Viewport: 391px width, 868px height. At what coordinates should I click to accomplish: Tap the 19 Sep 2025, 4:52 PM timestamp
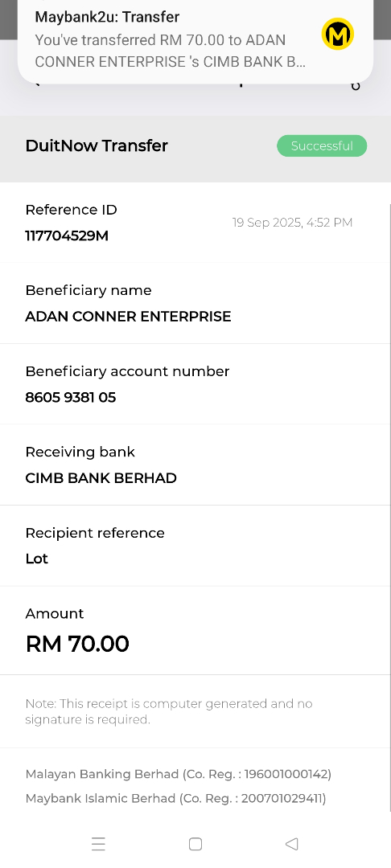(292, 223)
